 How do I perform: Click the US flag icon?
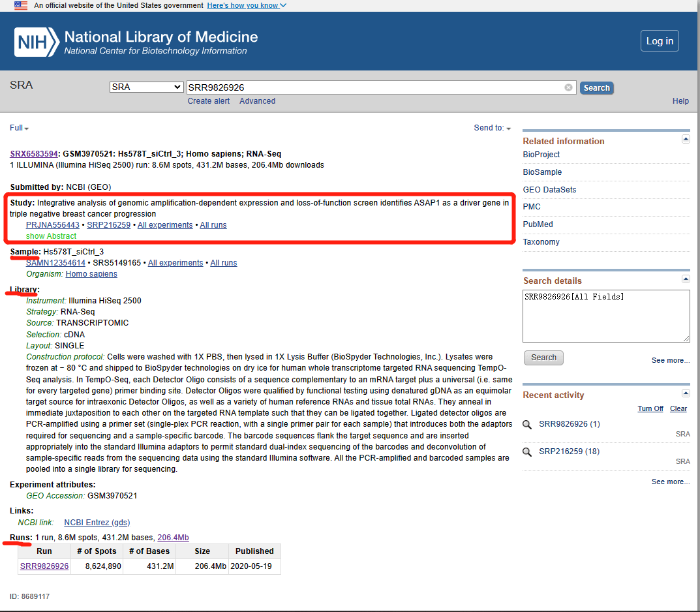[20, 5]
